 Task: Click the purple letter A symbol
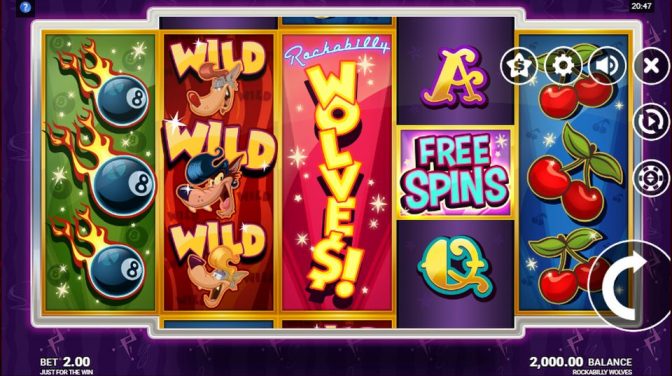pos(455,77)
